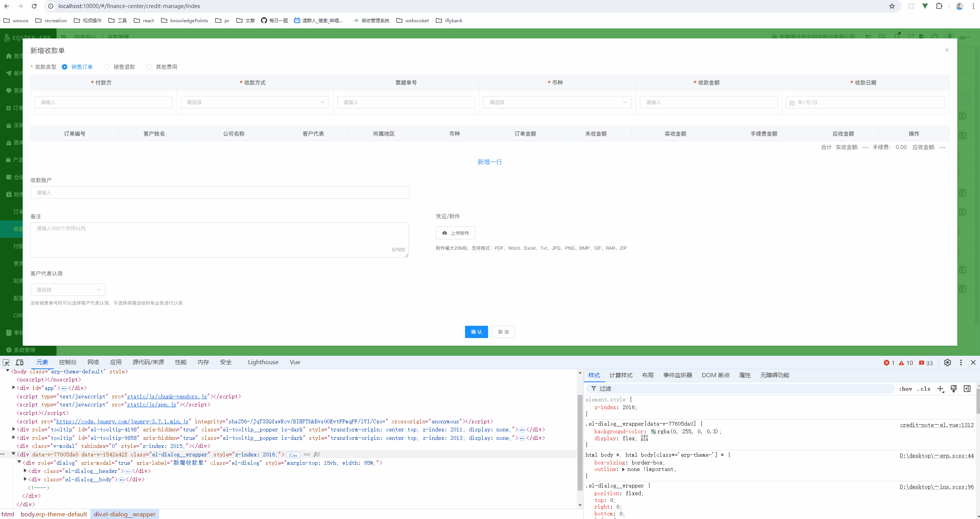The image size is (980, 519).
Task: Open the Lighthouse DevTools tab
Action: click(x=263, y=362)
